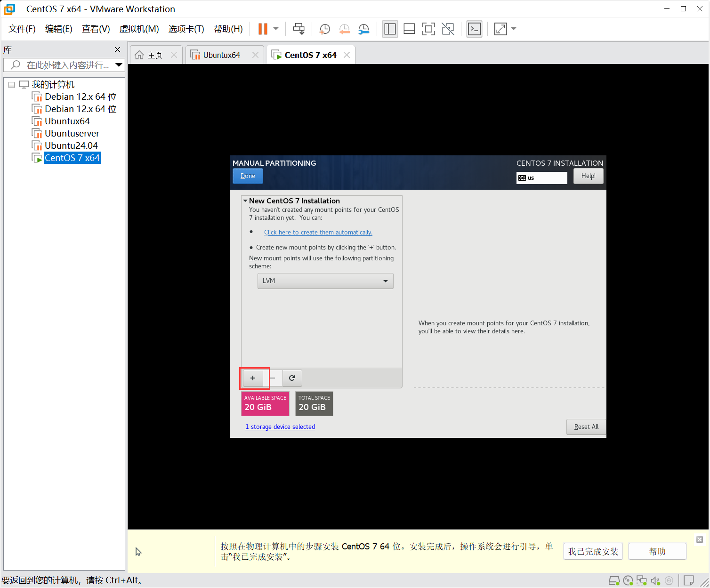
Task: Click the Help! button
Action: click(589, 176)
